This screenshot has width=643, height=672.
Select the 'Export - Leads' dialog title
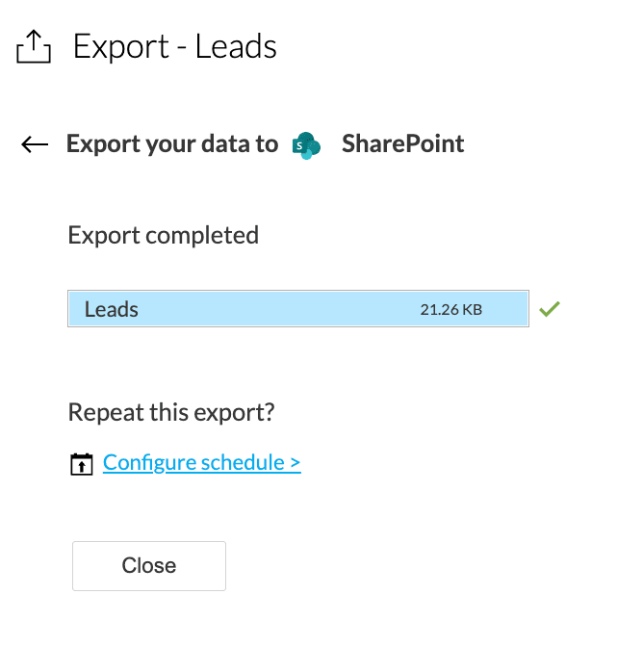(175, 46)
